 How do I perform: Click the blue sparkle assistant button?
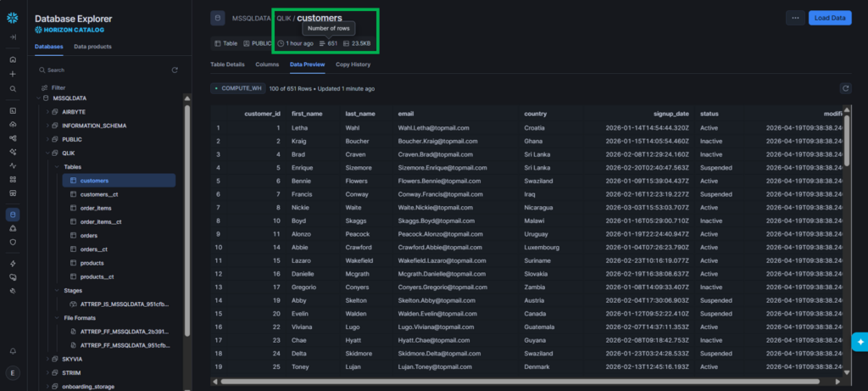pos(860,342)
